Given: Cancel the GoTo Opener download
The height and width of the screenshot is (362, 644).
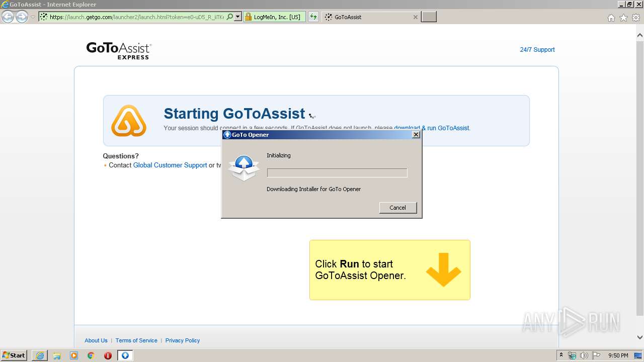Looking at the screenshot, I should click(397, 208).
